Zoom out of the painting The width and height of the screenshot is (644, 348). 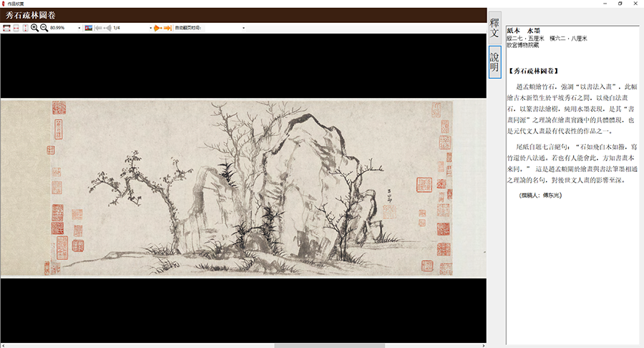44,28
